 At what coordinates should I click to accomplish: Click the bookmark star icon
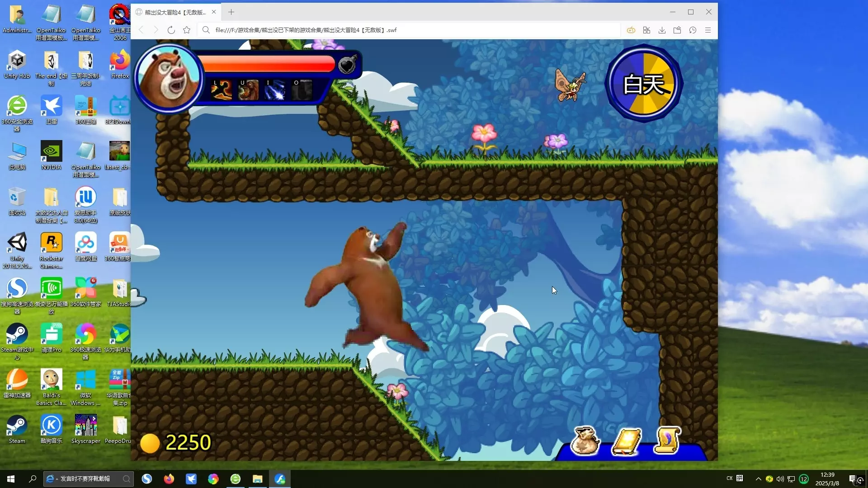click(187, 30)
